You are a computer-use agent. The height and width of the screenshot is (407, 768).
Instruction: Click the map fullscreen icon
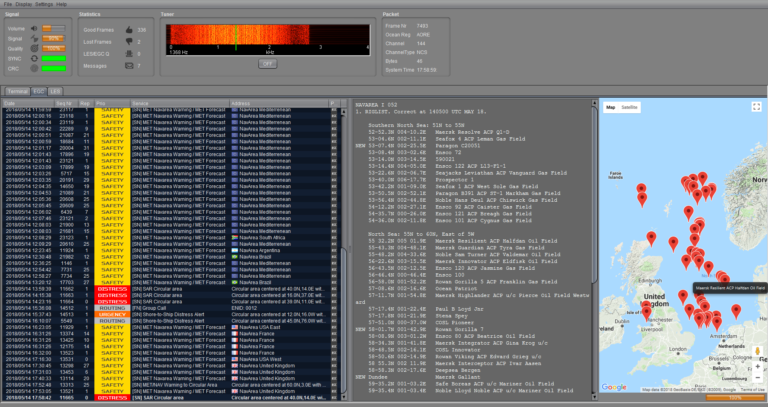pyautogui.click(x=757, y=106)
